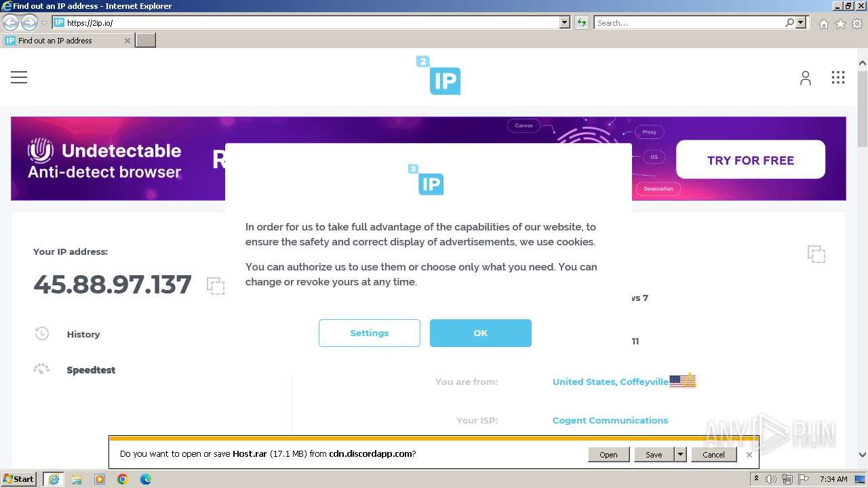Open the hamburger menu on 2ip
The image size is (868, 488).
tap(19, 77)
